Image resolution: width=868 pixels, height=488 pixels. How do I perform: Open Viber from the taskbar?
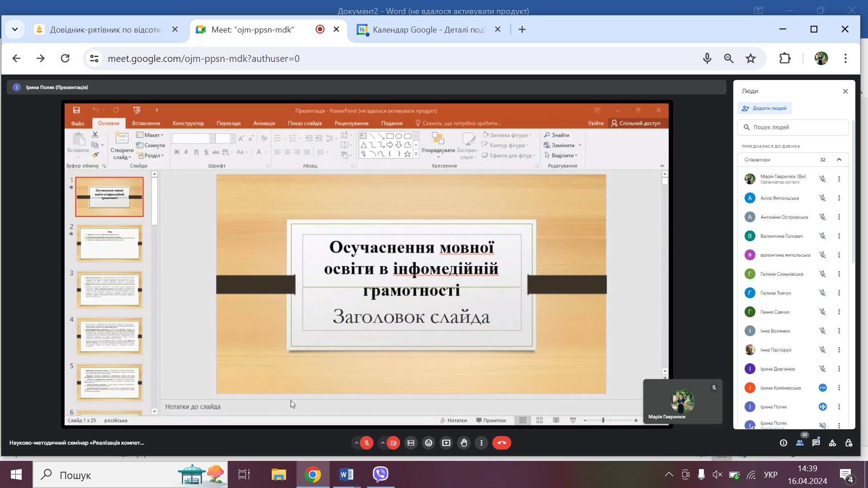(x=381, y=474)
